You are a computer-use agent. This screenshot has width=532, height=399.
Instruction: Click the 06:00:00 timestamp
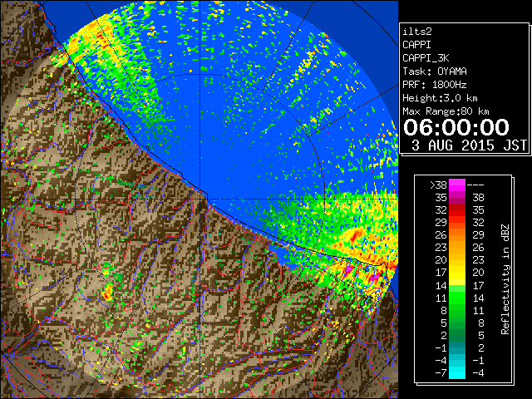[x=456, y=127]
